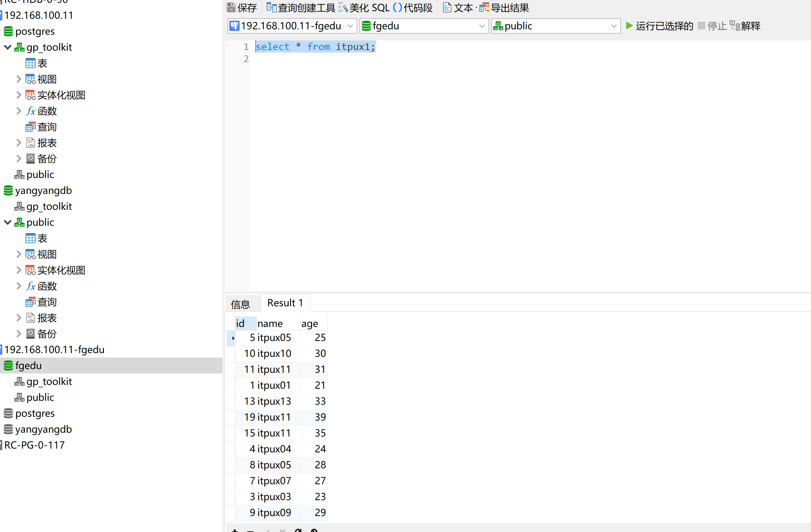
Task: Select the highlighted fgedu database in the tree
Action: [111, 365]
